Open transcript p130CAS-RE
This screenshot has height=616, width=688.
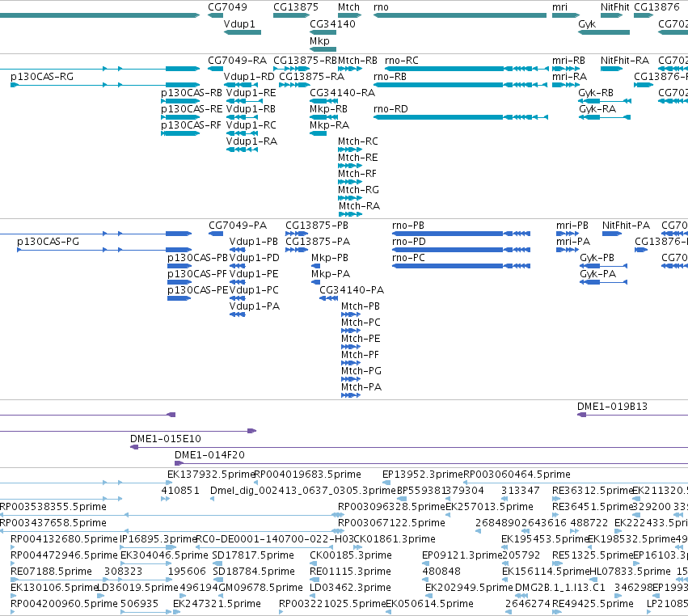point(192,109)
